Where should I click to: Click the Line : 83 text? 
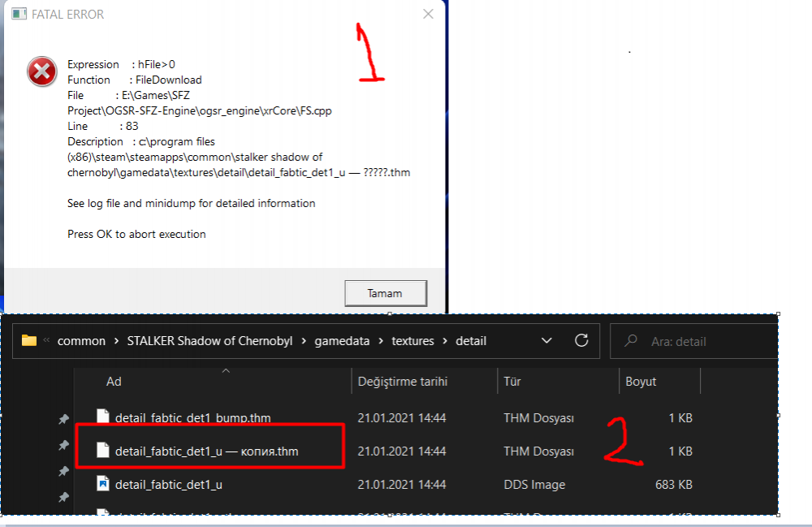click(x=103, y=126)
